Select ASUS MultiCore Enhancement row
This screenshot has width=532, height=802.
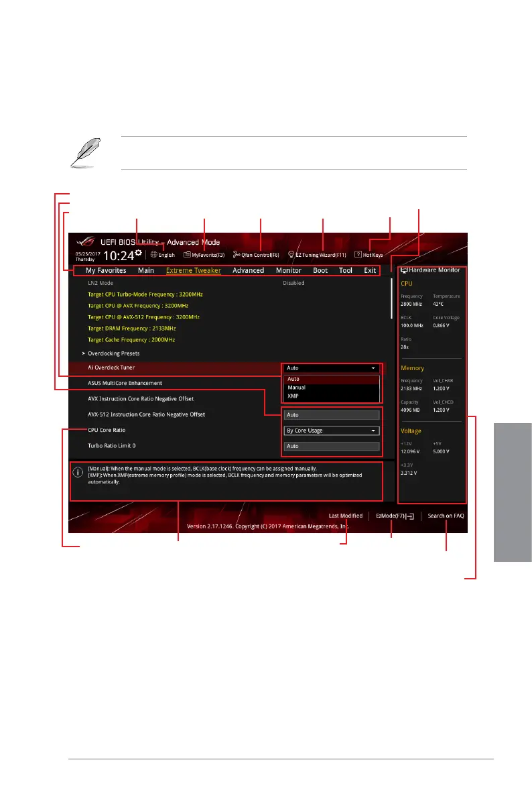point(125,383)
